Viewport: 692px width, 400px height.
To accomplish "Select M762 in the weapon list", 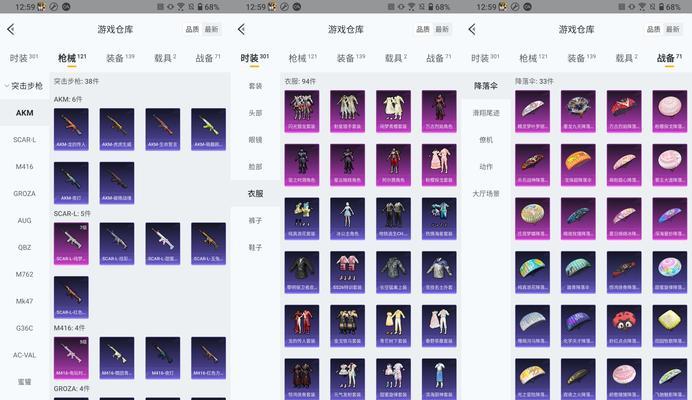I will [24, 275].
